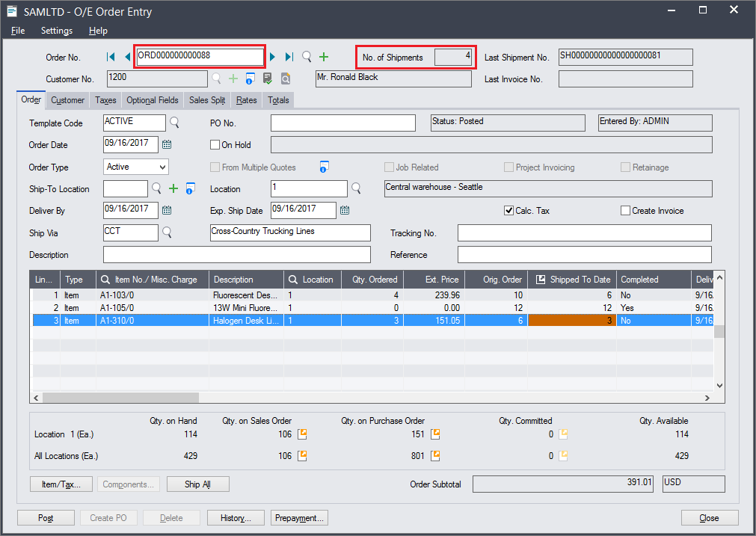Image resolution: width=756 pixels, height=536 pixels.
Task: Click the credit check icon beside Customer No.
Action: [268, 78]
